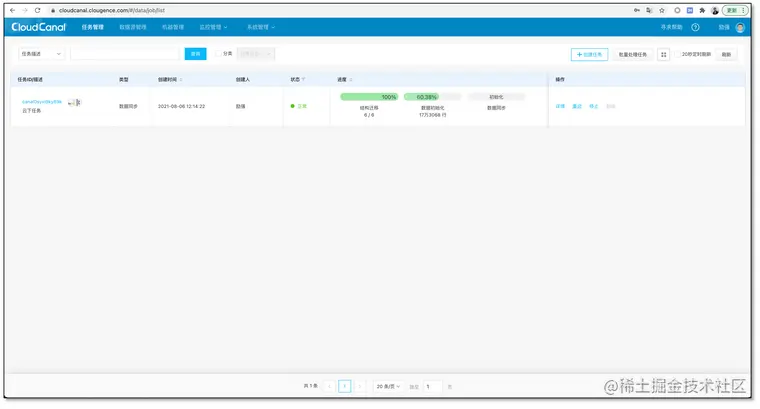Image resolution: width=760 pixels, height=409 pixels.
Task: Click the green Chrome update button
Action: (735, 10)
